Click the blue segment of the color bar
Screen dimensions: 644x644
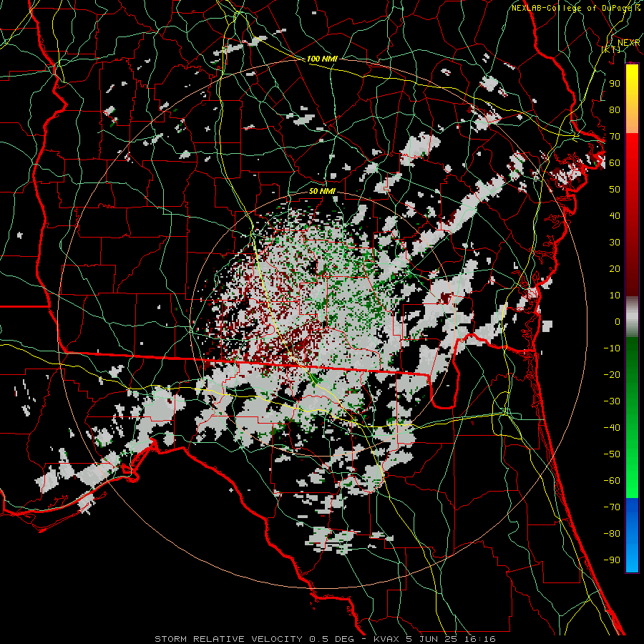click(x=632, y=535)
